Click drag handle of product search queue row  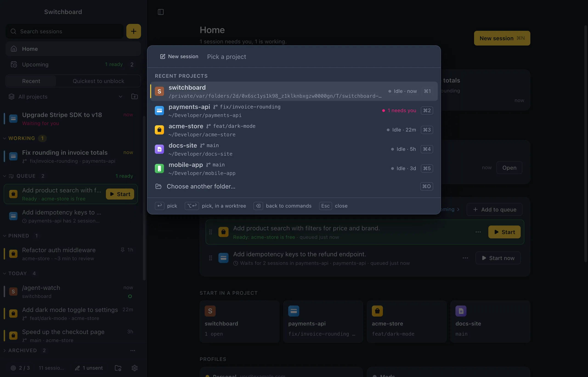click(211, 232)
